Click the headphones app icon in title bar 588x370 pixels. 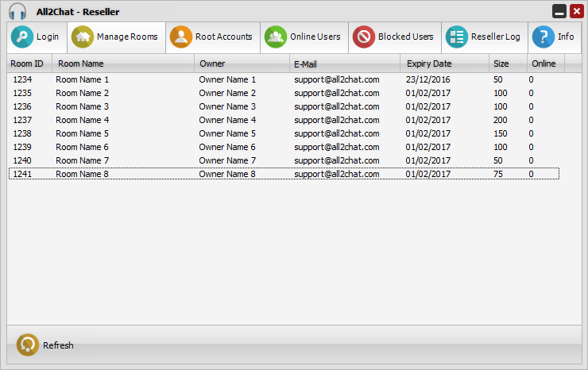17,12
